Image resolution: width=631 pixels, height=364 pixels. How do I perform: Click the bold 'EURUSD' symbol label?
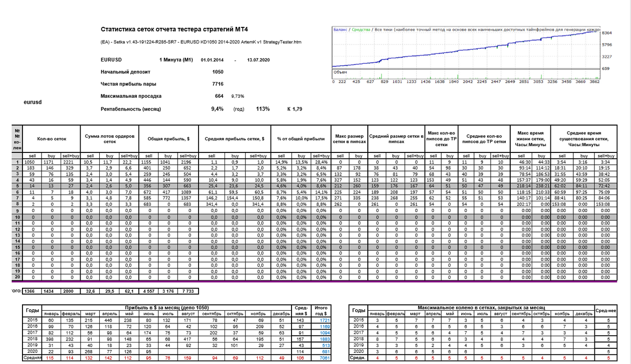click(111, 60)
